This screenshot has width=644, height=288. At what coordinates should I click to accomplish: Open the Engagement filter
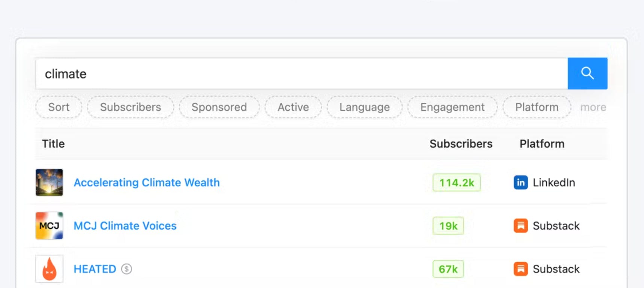(452, 107)
